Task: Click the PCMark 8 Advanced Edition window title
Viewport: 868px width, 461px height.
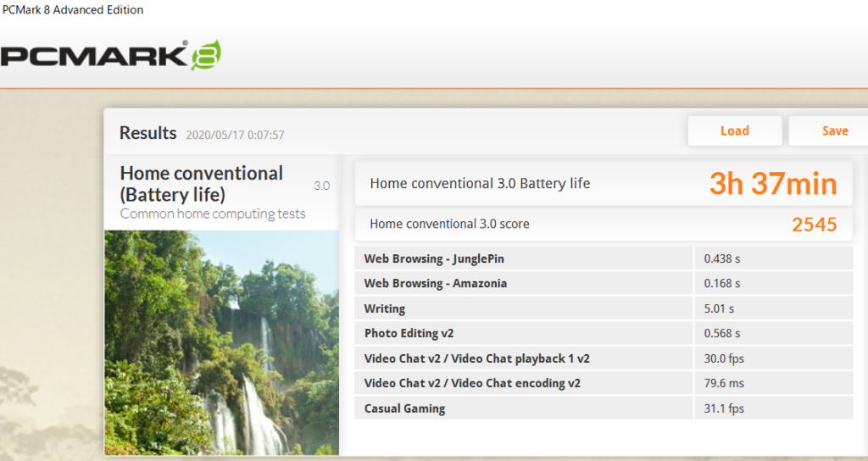Action: [73, 10]
